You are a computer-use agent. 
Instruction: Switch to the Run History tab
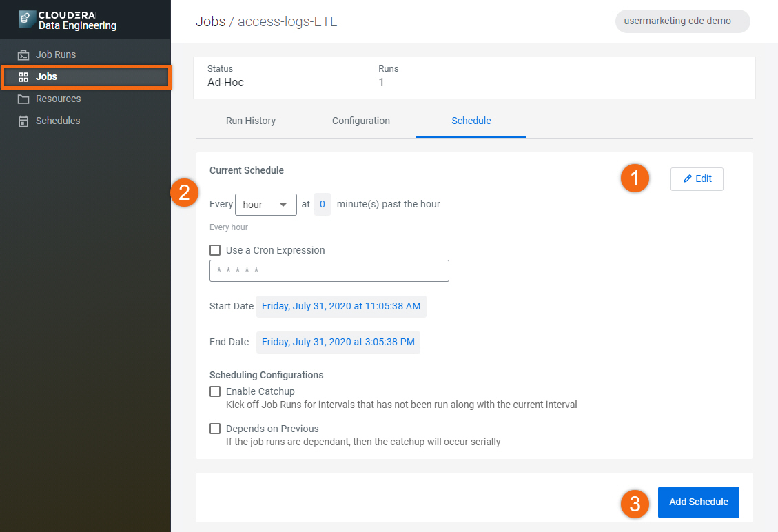(x=251, y=121)
